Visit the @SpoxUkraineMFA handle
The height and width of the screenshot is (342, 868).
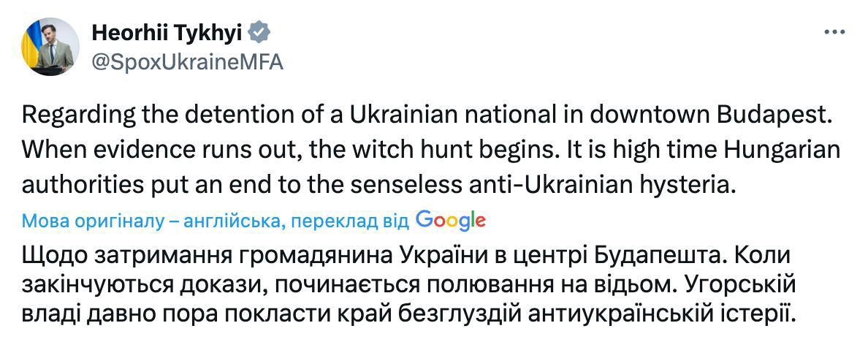[x=187, y=62]
